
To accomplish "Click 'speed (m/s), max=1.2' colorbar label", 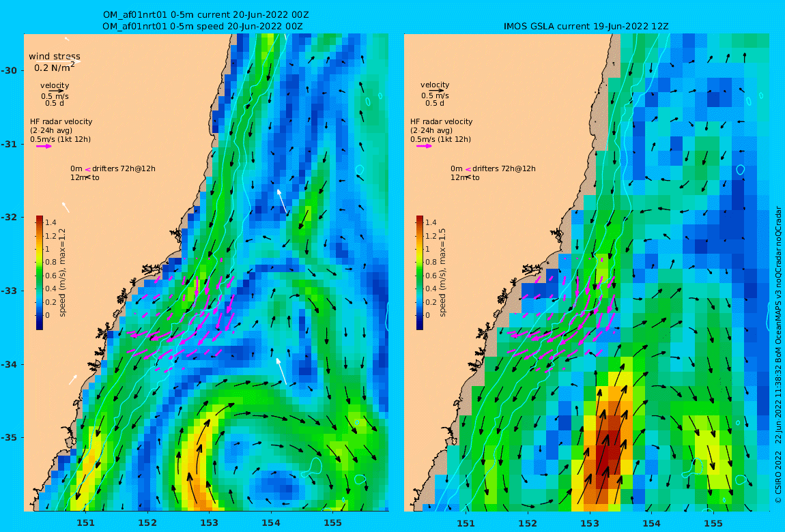I will [x=62, y=273].
